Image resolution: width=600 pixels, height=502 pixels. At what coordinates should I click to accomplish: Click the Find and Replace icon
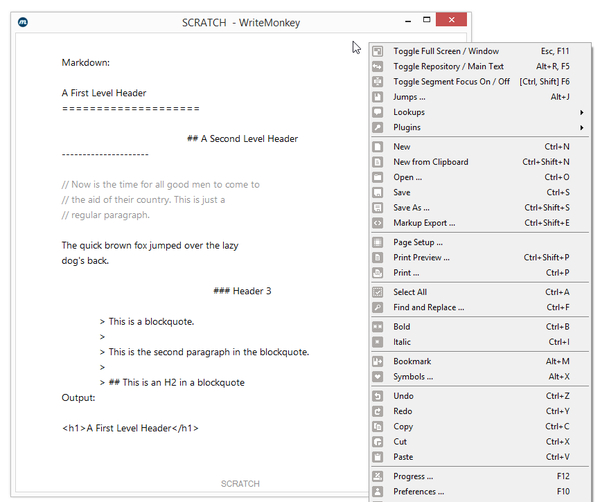pyautogui.click(x=378, y=308)
